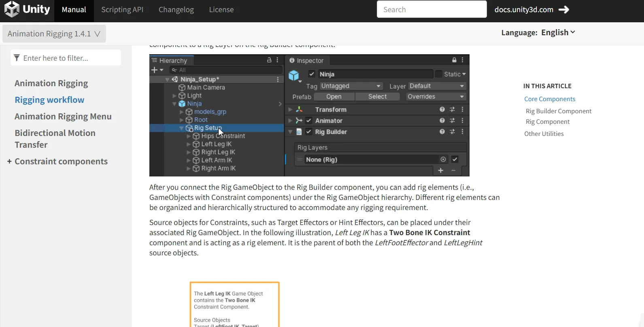This screenshot has width=644, height=327.
Task: Open Constraint components sidebar page
Action: pyautogui.click(x=61, y=161)
